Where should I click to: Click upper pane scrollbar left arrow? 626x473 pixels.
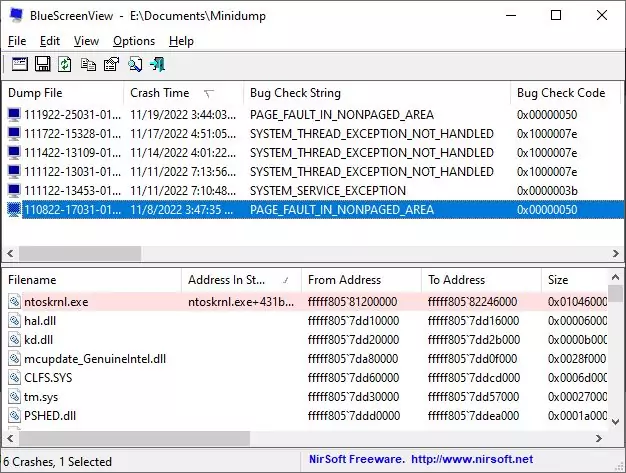click(10, 253)
